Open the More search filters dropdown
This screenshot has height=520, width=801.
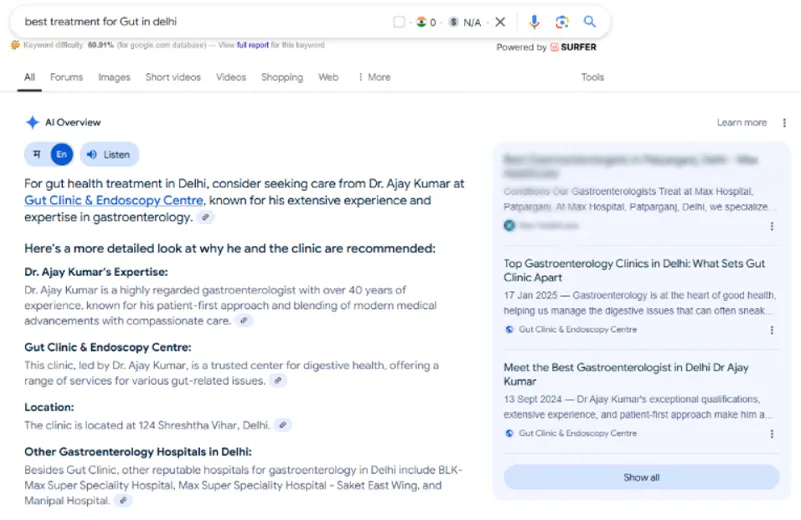[373, 77]
